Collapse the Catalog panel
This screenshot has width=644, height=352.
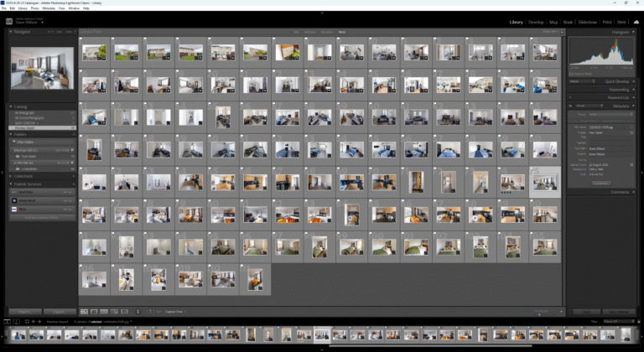tap(11, 106)
